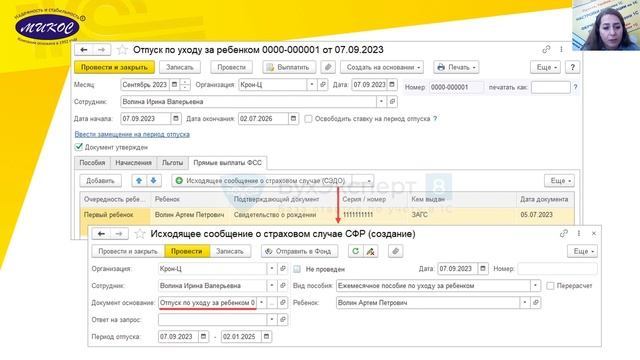Add Отпуск по уходу document to favorites star
The image size is (640, 360).
point(122,50)
